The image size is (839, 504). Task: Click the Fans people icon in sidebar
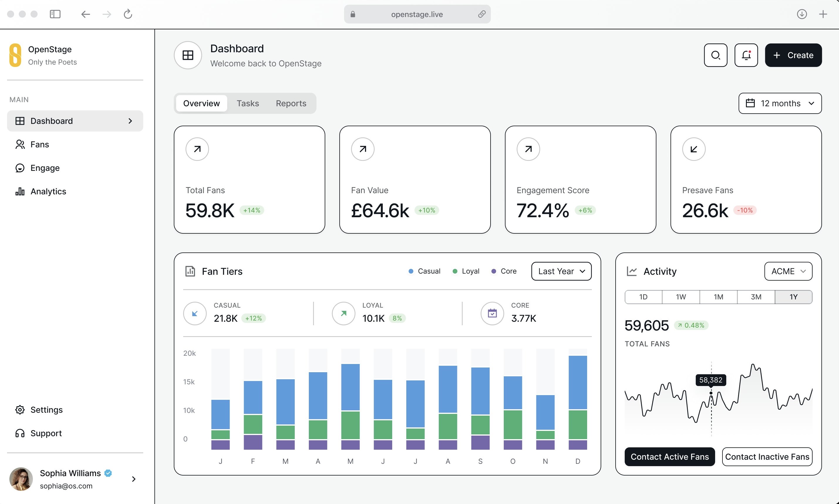pos(20,144)
